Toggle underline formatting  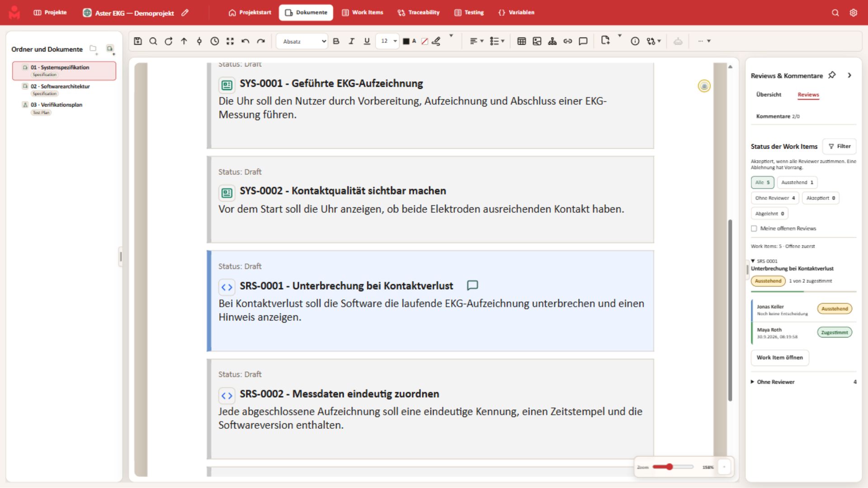(x=367, y=41)
